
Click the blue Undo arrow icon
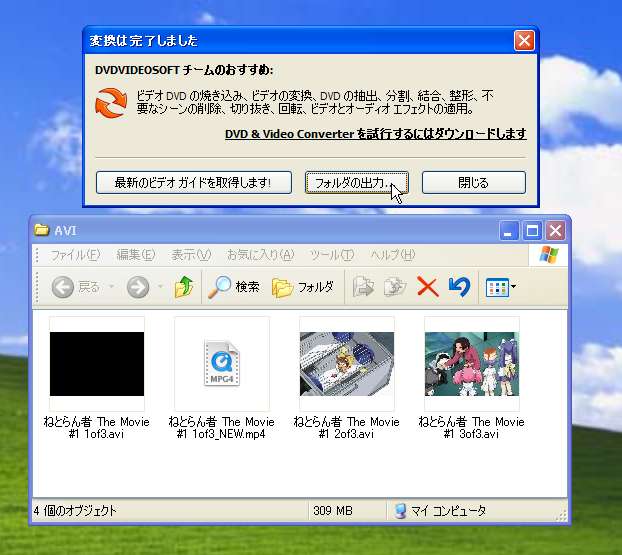(459, 287)
